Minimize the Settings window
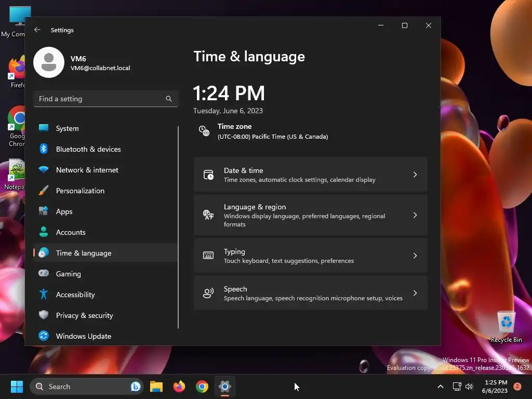This screenshot has width=532, height=399. (381, 25)
